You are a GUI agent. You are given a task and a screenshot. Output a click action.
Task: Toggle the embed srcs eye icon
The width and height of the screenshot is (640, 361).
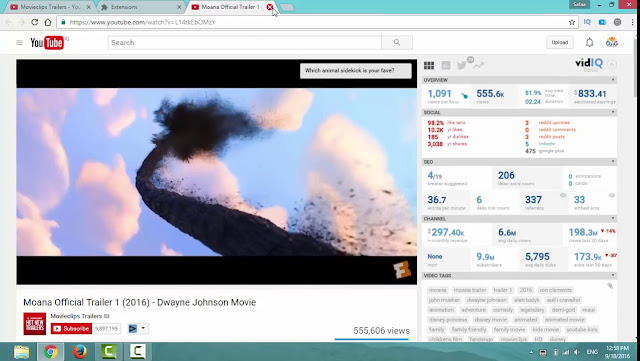(x=611, y=196)
